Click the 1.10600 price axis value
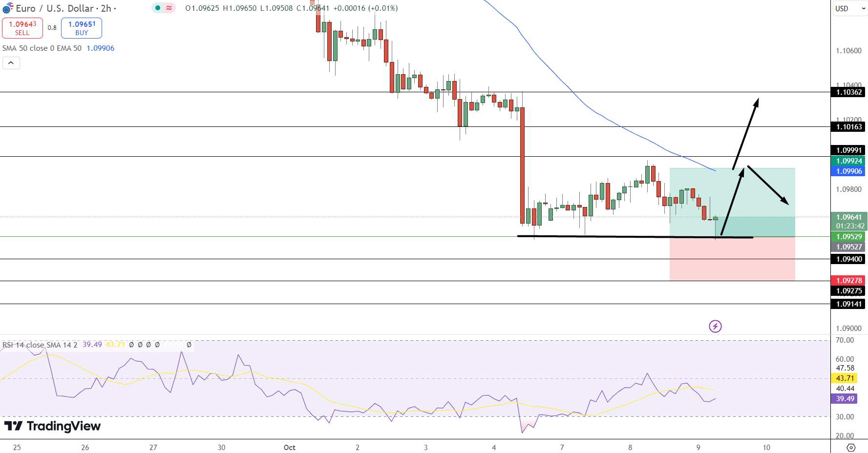868x453 pixels. [x=849, y=51]
